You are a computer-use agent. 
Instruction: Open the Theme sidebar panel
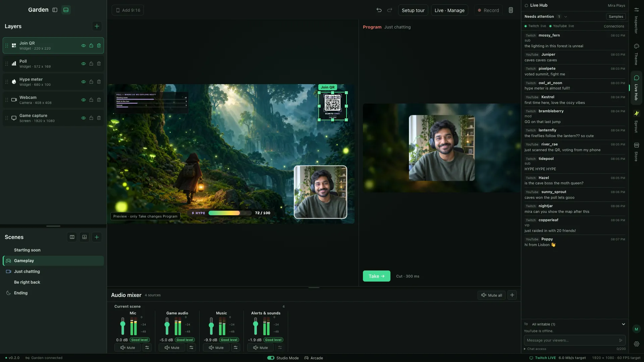click(x=636, y=54)
